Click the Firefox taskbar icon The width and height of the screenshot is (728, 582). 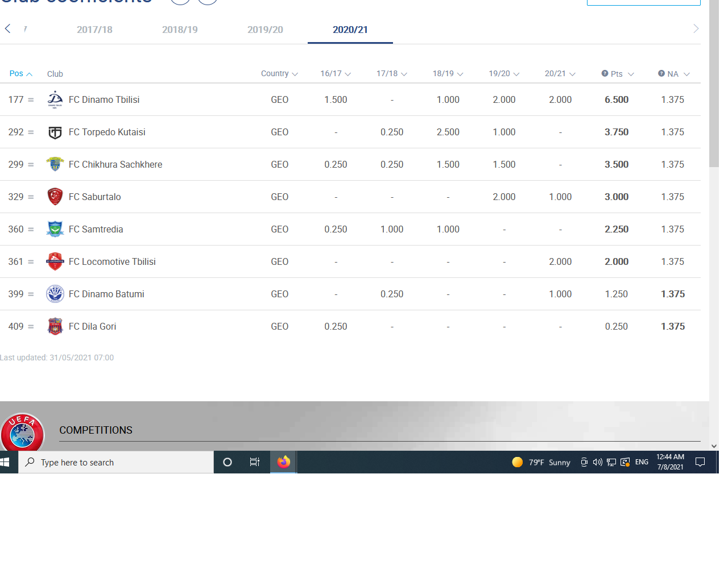pyautogui.click(x=283, y=462)
